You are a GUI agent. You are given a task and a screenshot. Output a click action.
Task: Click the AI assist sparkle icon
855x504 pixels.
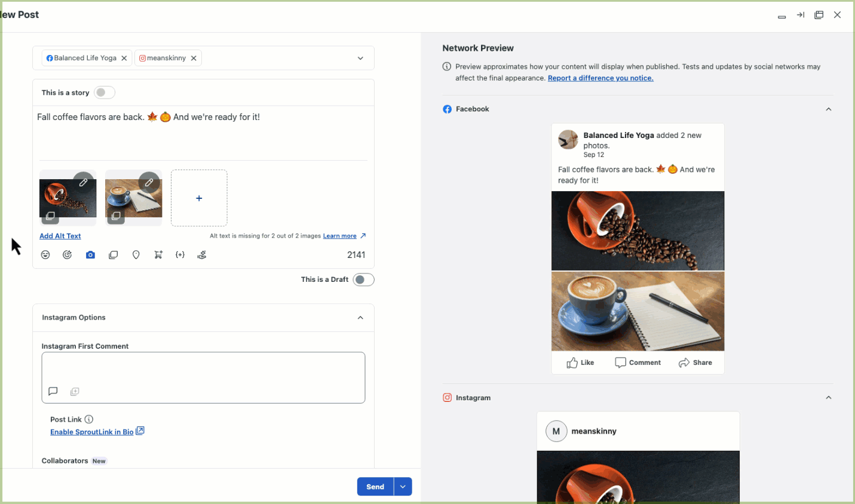pyautogui.click(x=68, y=255)
